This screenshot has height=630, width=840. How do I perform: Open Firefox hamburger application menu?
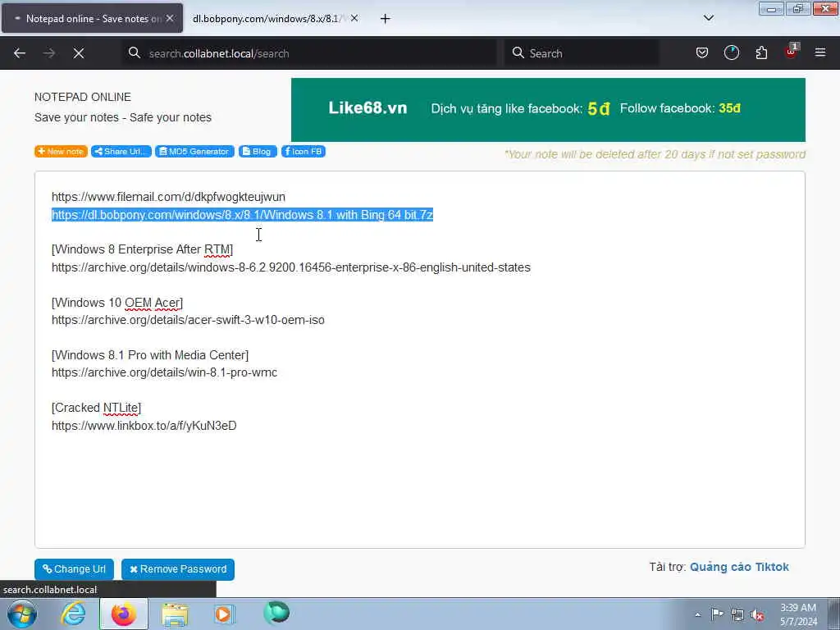(x=820, y=52)
